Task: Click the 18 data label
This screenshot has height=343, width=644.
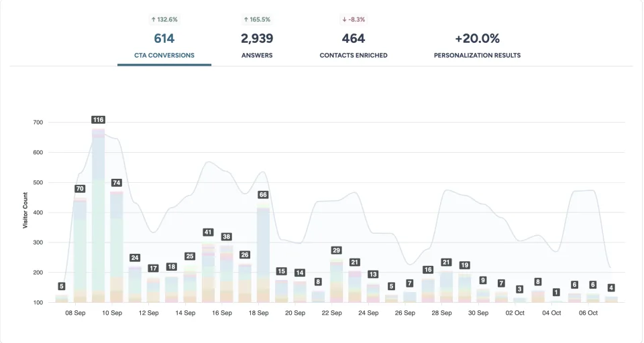Action: pos(171,267)
